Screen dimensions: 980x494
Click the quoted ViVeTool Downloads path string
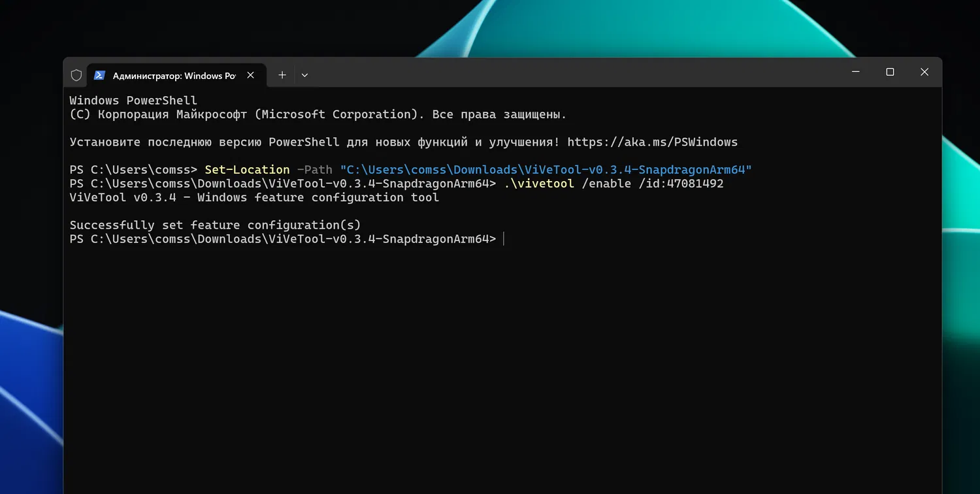pyautogui.click(x=546, y=170)
